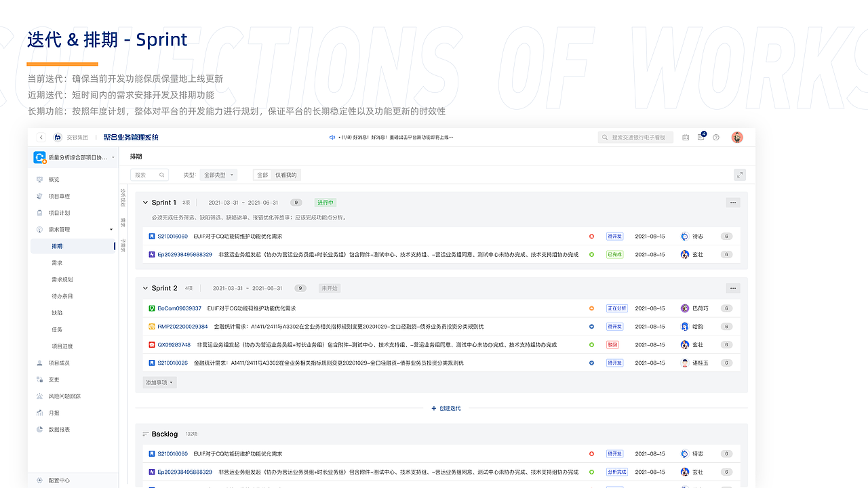Open item link S210016026
Image resolution: width=868 pixels, height=488 pixels.
click(173, 363)
